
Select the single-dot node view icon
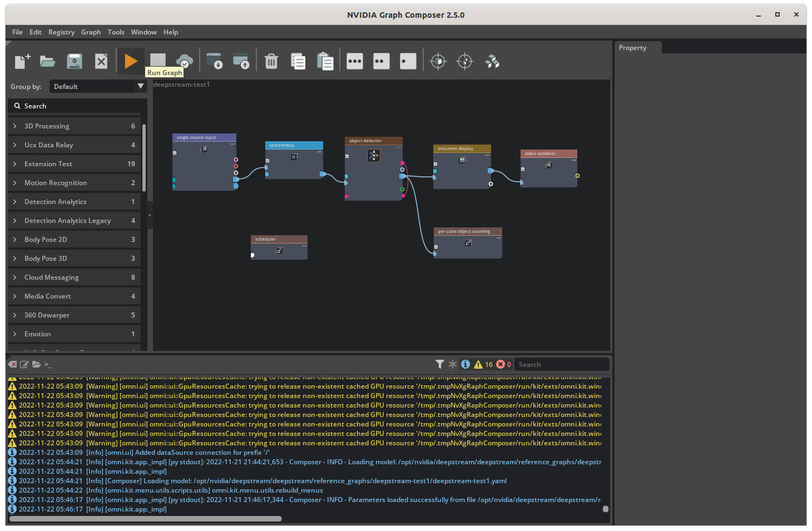click(408, 61)
